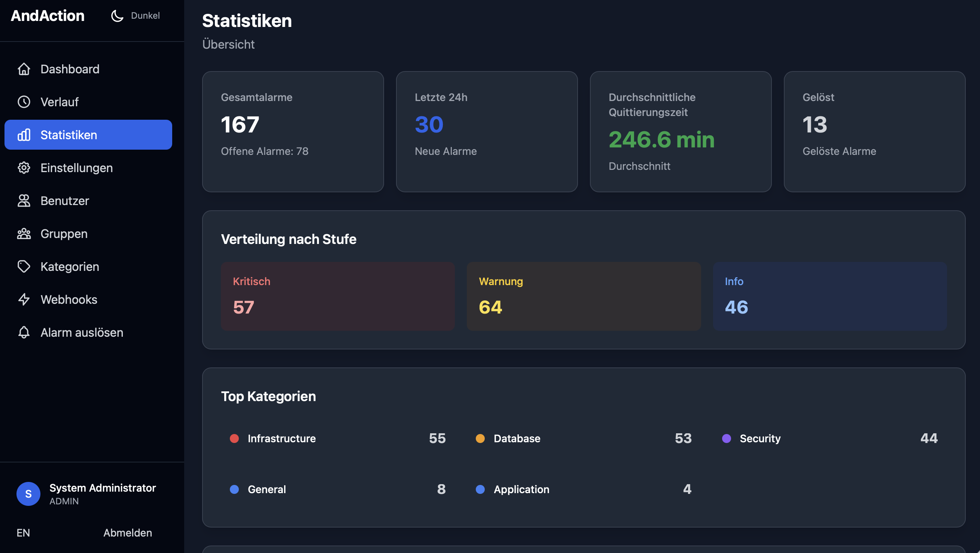Click the AndAction logo
The height and width of the screenshot is (553, 980).
pos(47,16)
